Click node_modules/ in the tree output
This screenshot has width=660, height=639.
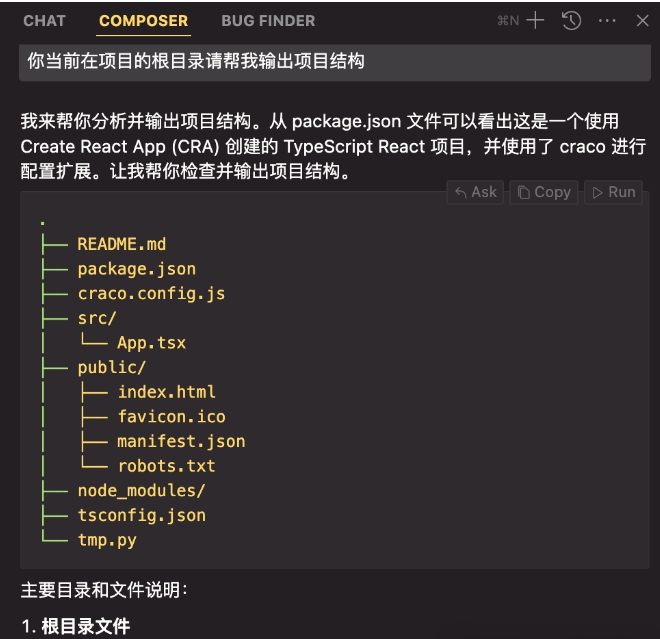pos(141,490)
